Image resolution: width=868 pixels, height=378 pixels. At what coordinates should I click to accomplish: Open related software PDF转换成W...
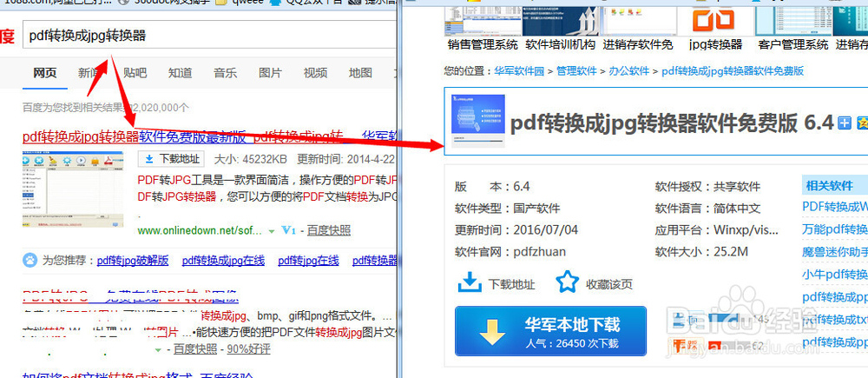pos(835,207)
